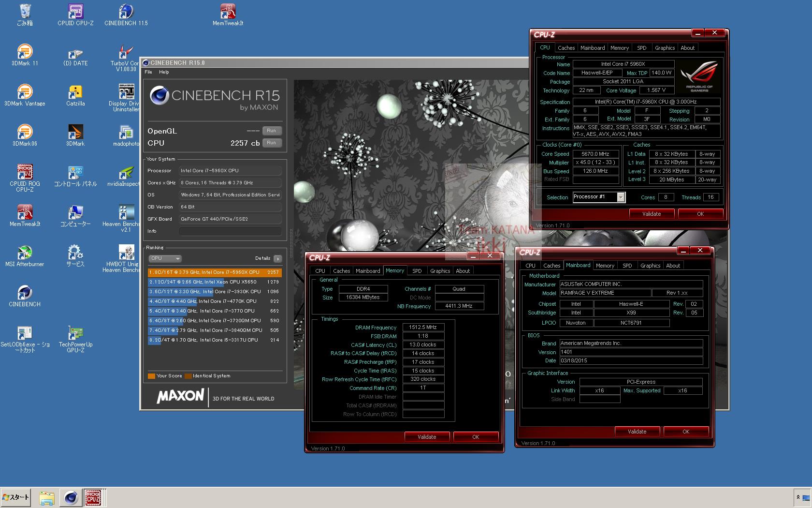Open nvidiaInspector desktop icon

click(124, 175)
